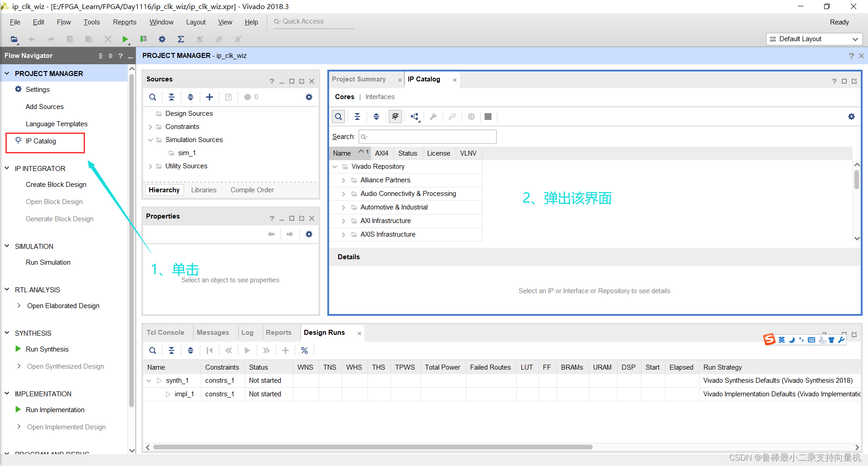
Task: Click the Program Device download icon
Action: (x=144, y=39)
